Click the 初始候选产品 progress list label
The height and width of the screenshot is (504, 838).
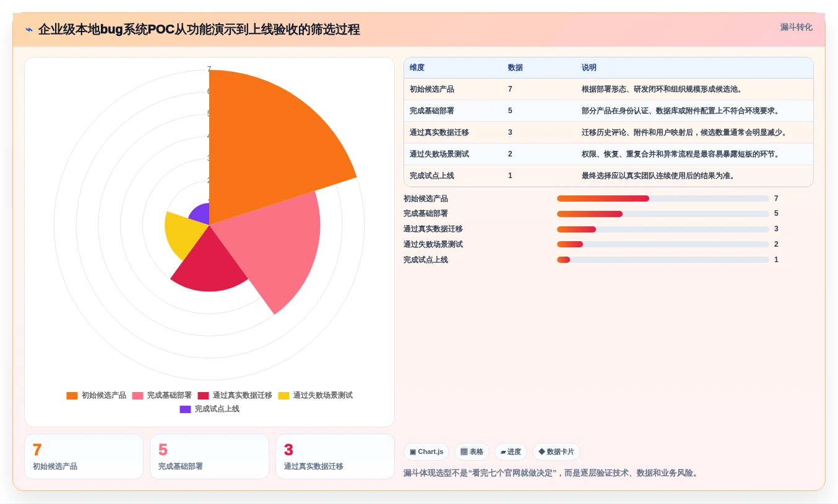(x=426, y=199)
